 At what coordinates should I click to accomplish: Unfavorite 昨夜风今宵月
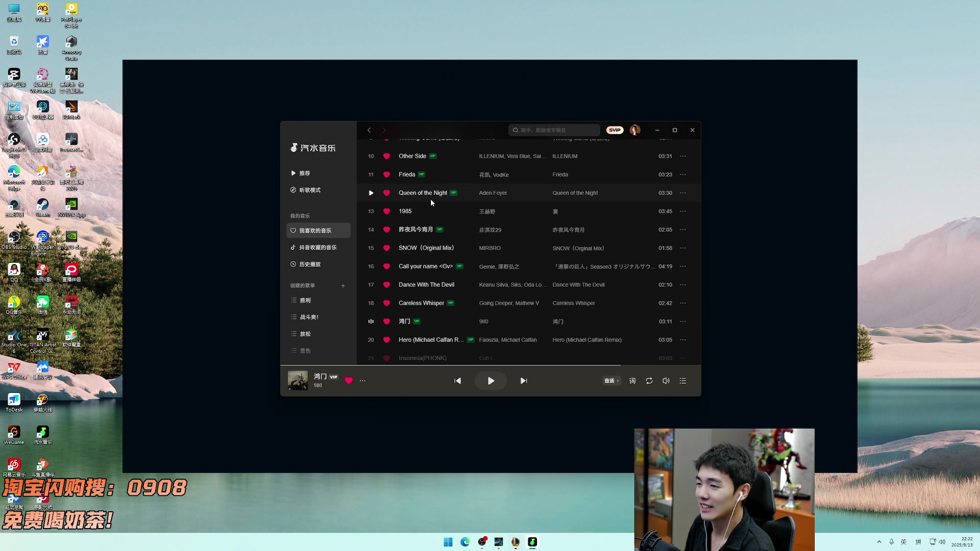386,230
